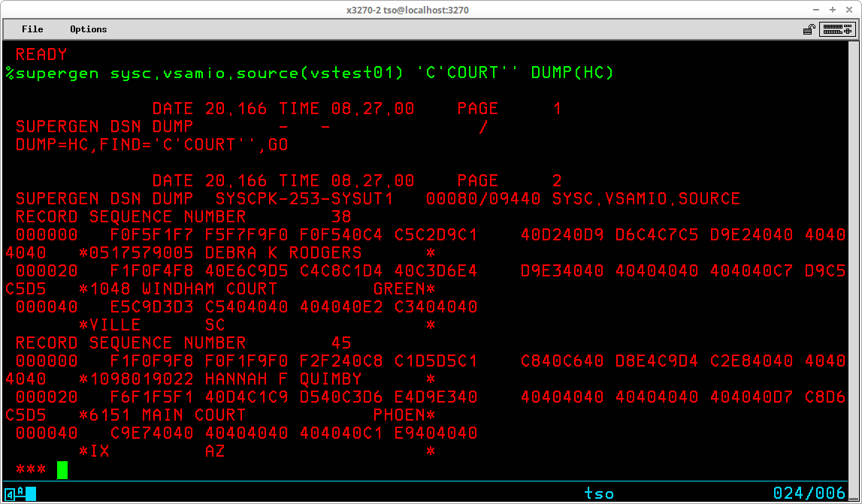Viewport: 862px width, 504px height.
Task: Click 'PAGE 1' header text
Action: (509, 108)
